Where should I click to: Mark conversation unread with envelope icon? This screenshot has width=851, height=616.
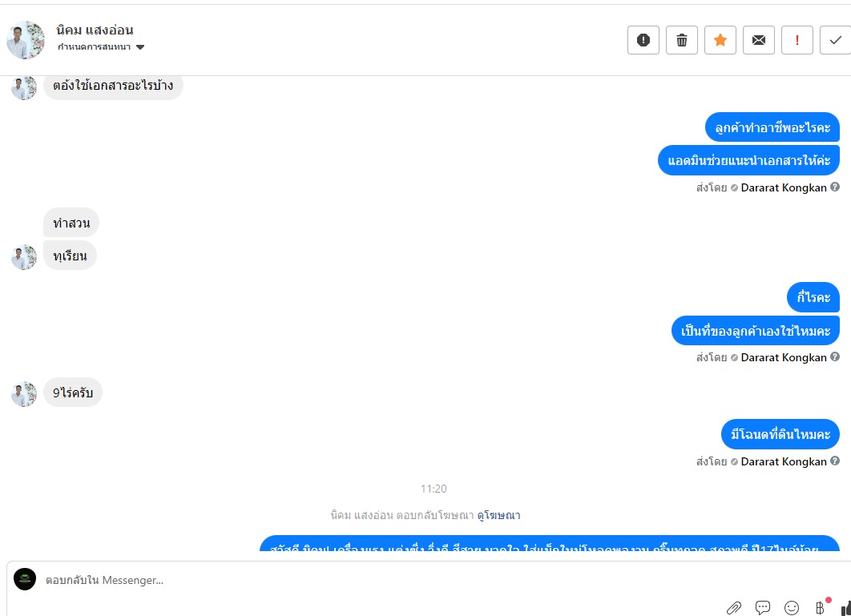(x=759, y=40)
